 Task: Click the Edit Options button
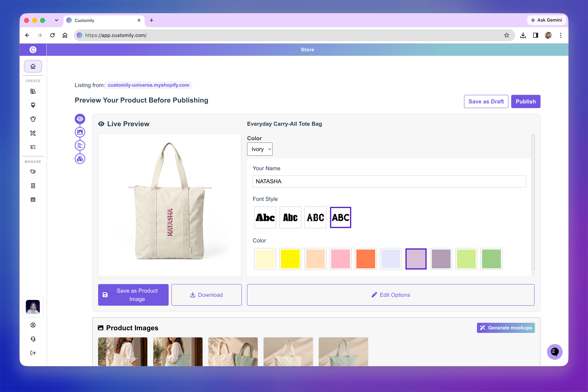coord(391,295)
